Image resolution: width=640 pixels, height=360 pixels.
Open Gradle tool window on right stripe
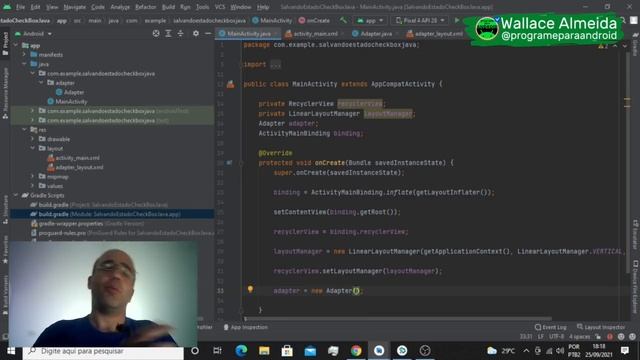[635, 44]
